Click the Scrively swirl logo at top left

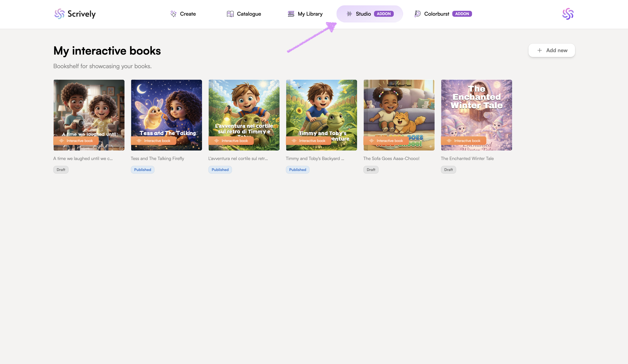click(x=59, y=14)
